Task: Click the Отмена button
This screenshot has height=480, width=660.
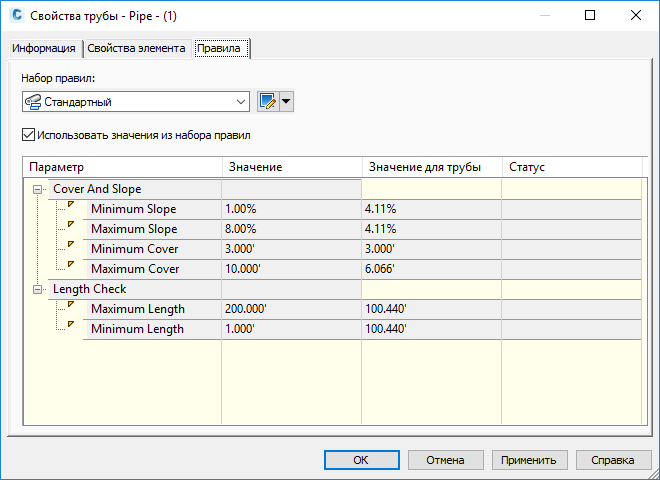Action: [445, 460]
